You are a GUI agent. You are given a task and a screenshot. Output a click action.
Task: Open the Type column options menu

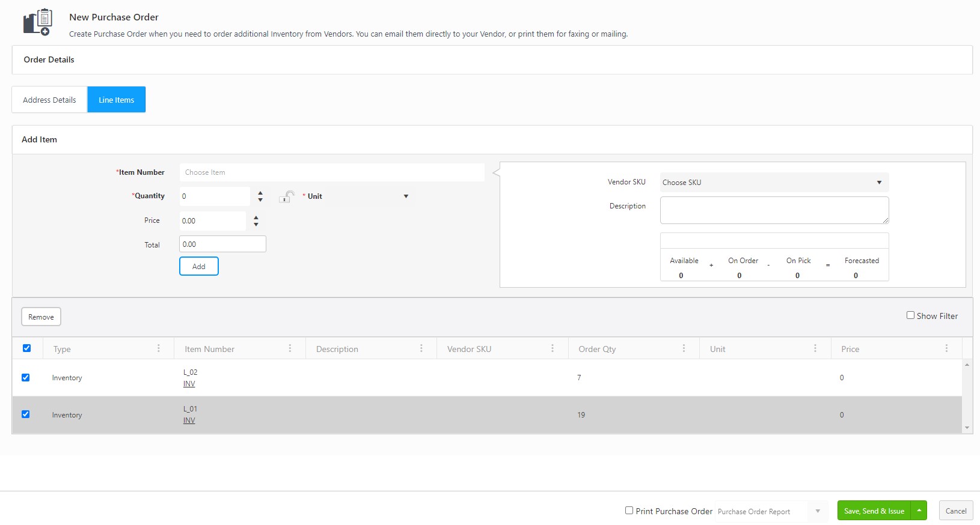159,348
